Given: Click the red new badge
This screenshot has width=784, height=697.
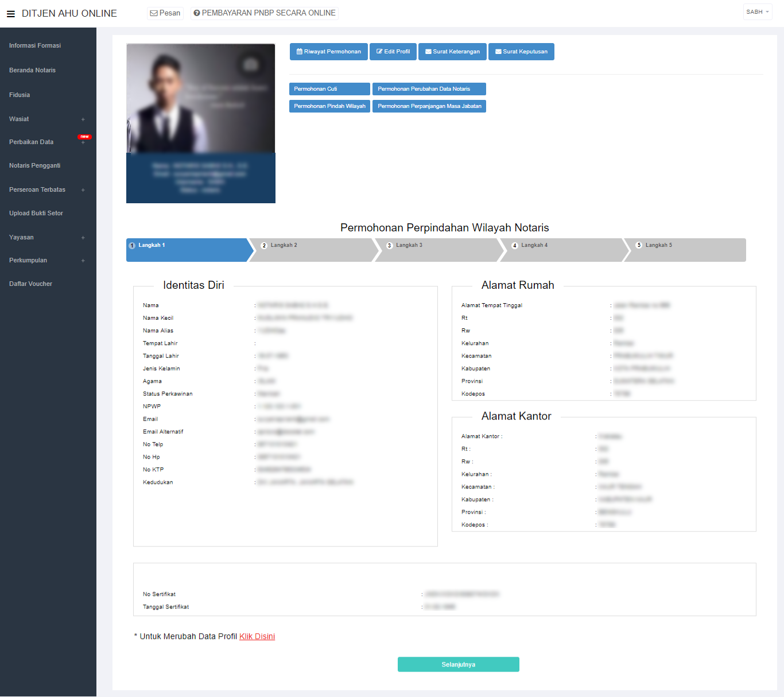Looking at the screenshot, I should pos(85,137).
